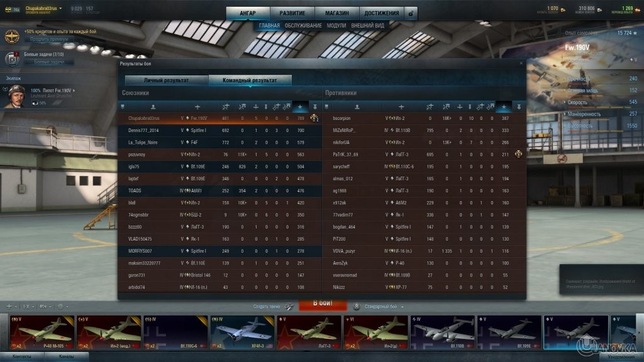Image resolution: width=644 pixels, height=362 pixels.
Task: Open Контакты tab at bottom
Action: 22,357
